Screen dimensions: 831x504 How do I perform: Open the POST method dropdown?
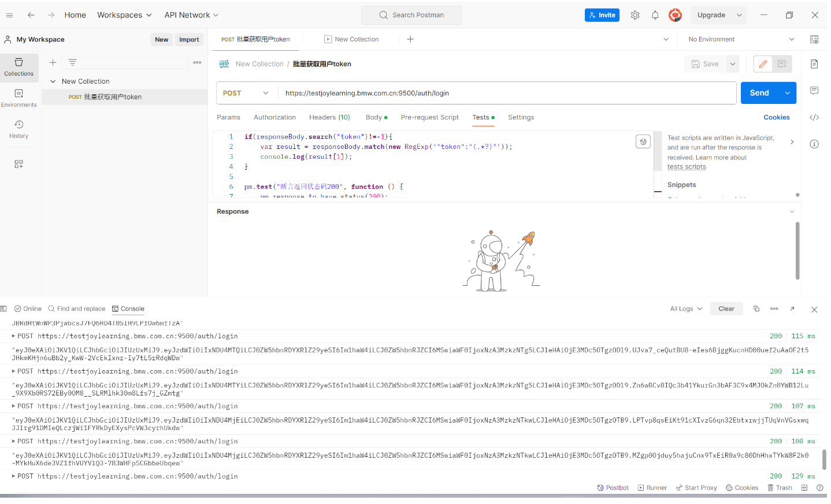coord(246,93)
